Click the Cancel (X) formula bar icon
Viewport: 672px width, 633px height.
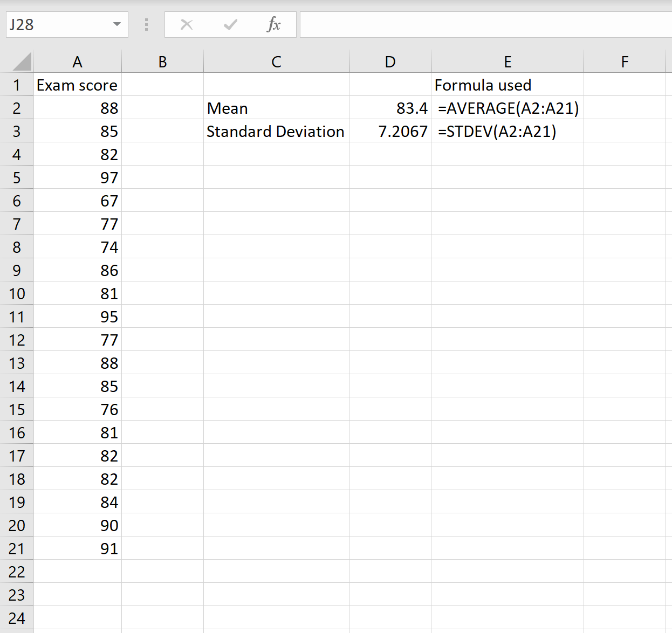[x=187, y=25]
